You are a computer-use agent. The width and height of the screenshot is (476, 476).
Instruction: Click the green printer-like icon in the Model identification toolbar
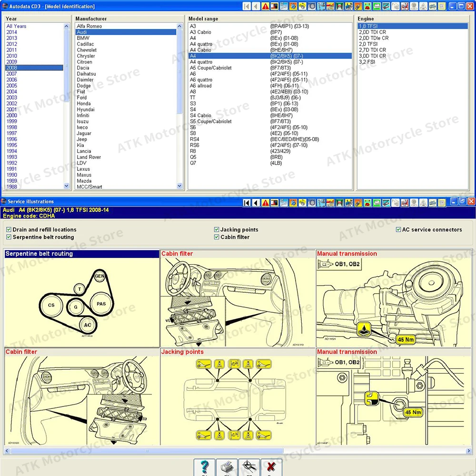[377, 6]
